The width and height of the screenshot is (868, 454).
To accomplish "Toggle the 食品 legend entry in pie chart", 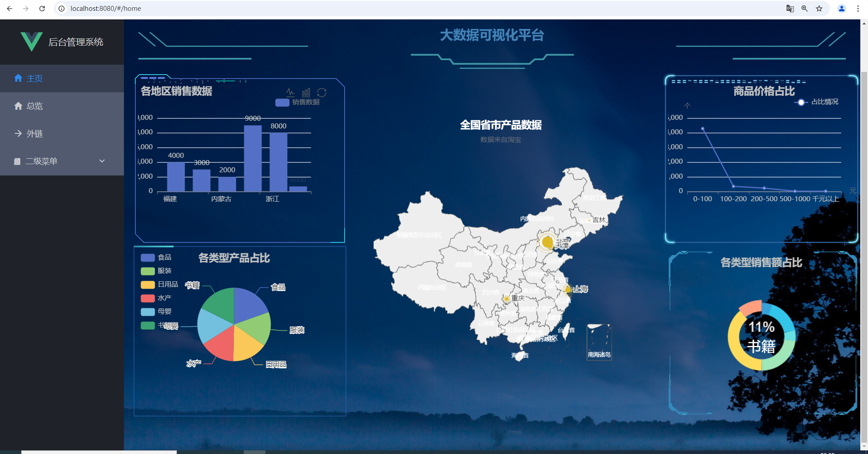I will [156, 257].
